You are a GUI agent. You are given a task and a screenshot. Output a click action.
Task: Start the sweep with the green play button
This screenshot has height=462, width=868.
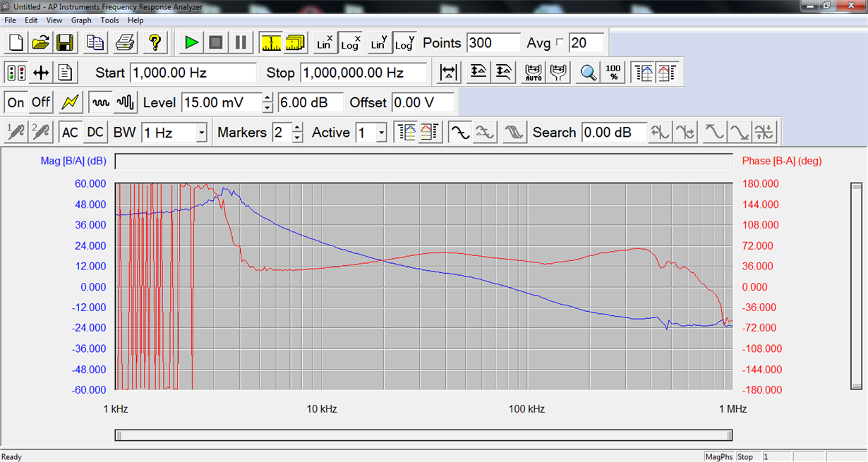(191, 42)
